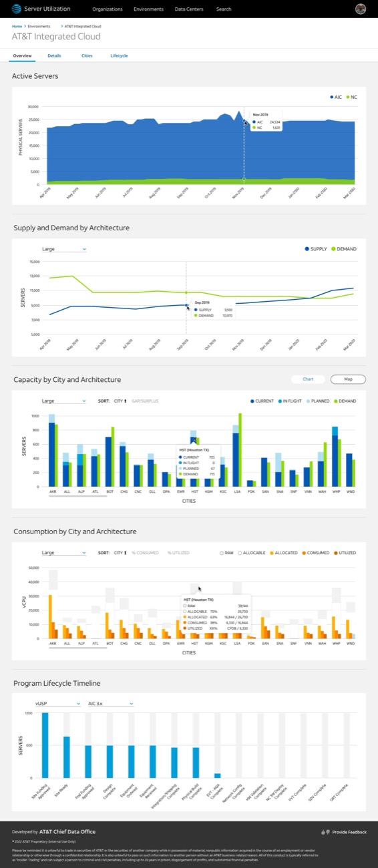Image resolution: width=378 pixels, height=868 pixels.
Task: Switch to the Cities tab
Action: coord(87,56)
